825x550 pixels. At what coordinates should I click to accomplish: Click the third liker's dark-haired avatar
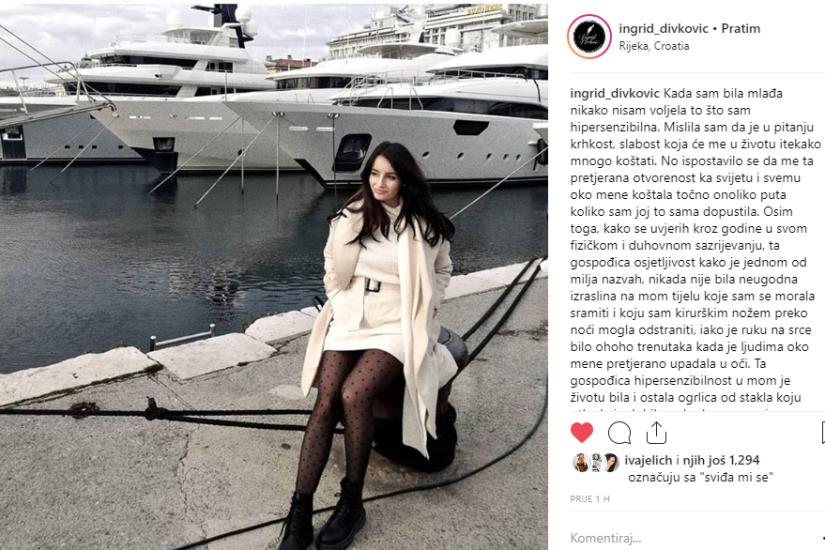tap(611, 462)
